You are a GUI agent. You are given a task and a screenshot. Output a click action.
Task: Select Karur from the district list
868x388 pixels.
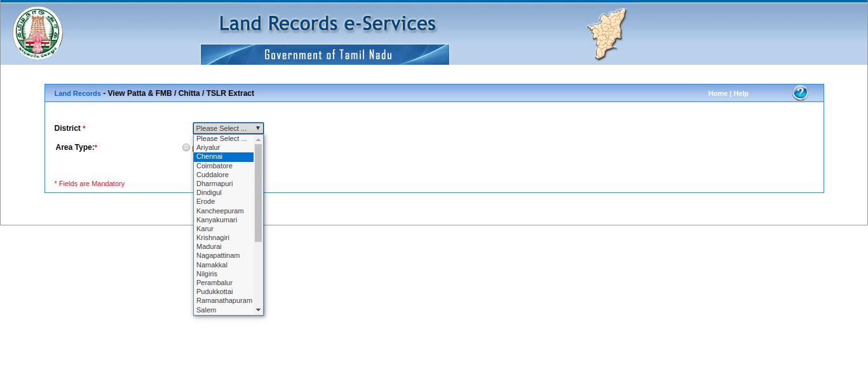pos(224,229)
